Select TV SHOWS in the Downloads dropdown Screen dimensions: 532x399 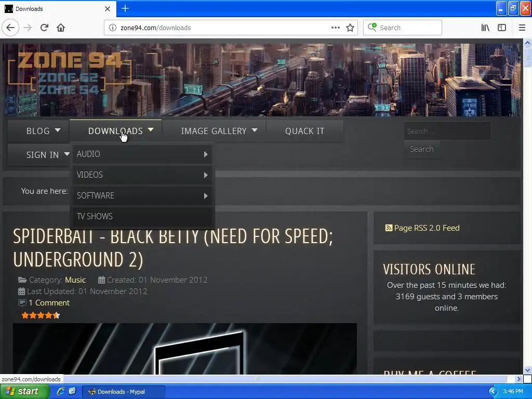tap(142, 217)
